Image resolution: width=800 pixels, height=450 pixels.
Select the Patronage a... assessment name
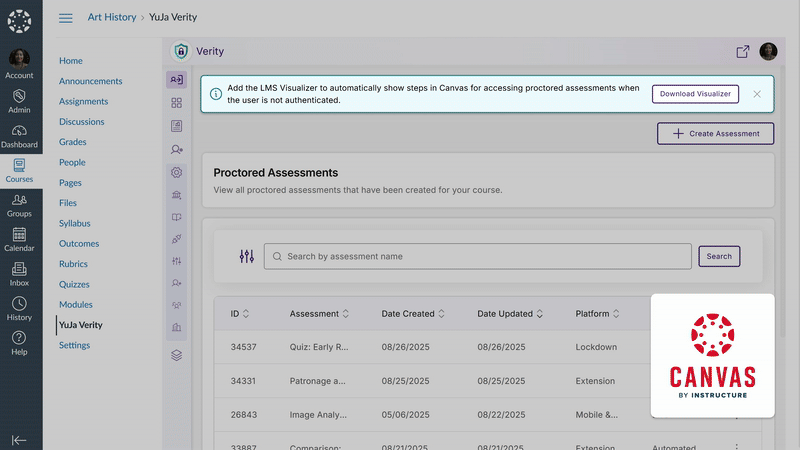click(317, 381)
